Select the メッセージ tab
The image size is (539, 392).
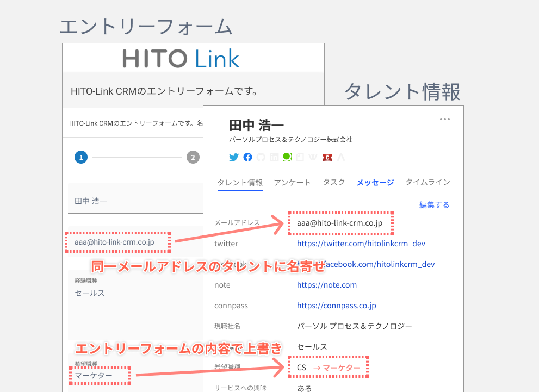tap(375, 183)
